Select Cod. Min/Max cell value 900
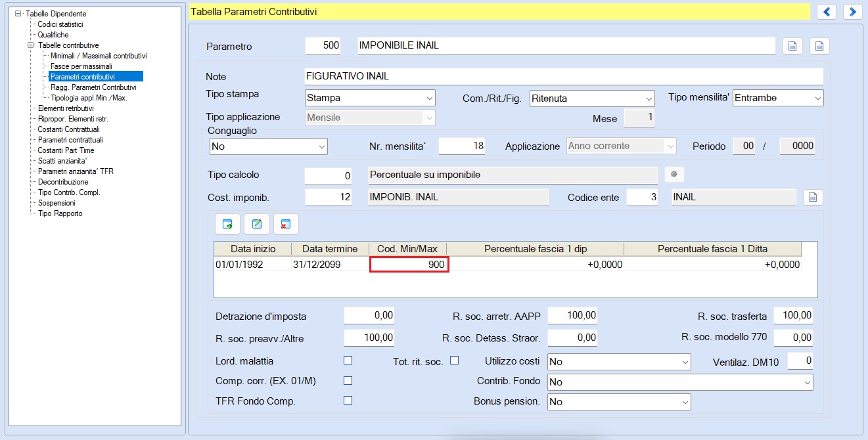The width and height of the screenshot is (868, 440). pyautogui.click(x=409, y=265)
